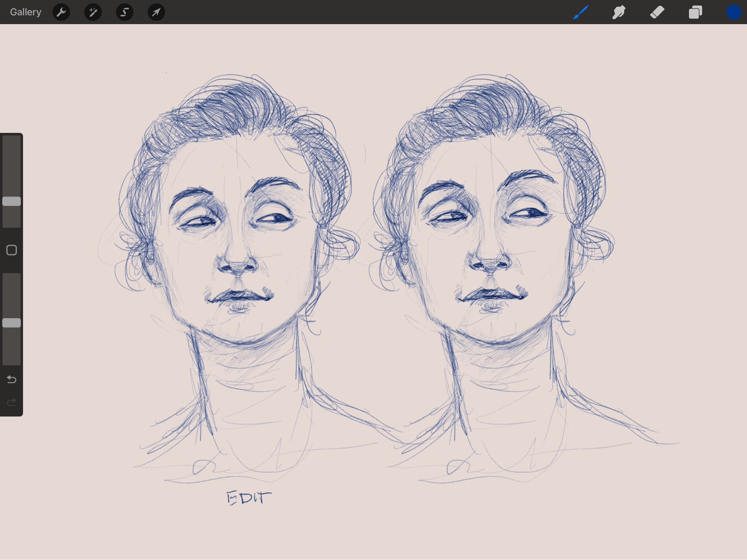Click the brush opacity slider handle
This screenshot has height=560, width=747.
(x=12, y=323)
